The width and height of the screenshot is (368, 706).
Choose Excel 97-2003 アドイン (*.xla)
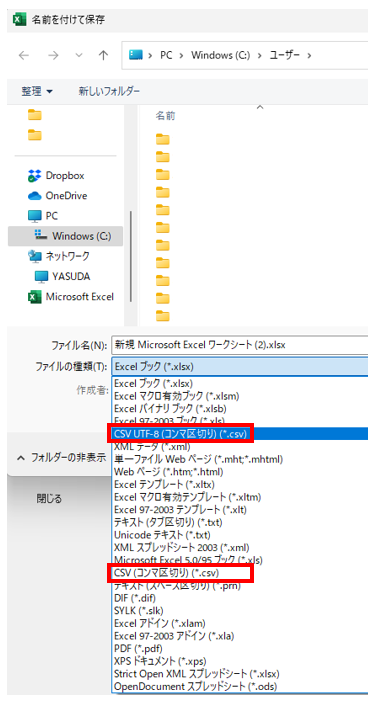click(x=174, y=636)
